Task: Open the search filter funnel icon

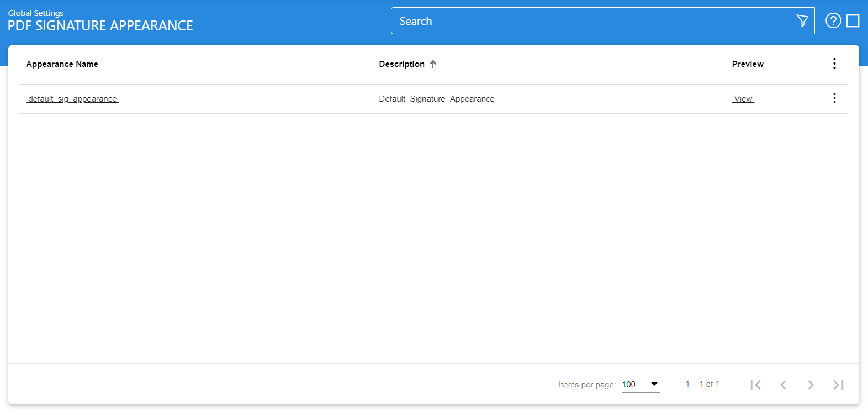Action: tap(802, 21)
